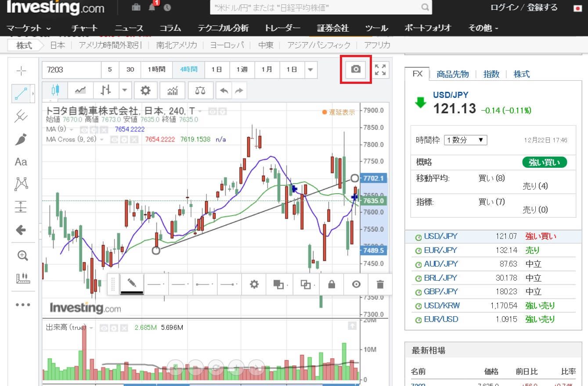The height and width of the screenshot is (386, 588).
Task: Select the 1時間 interval
Action: pyautogui.click(x=157, y=69)
